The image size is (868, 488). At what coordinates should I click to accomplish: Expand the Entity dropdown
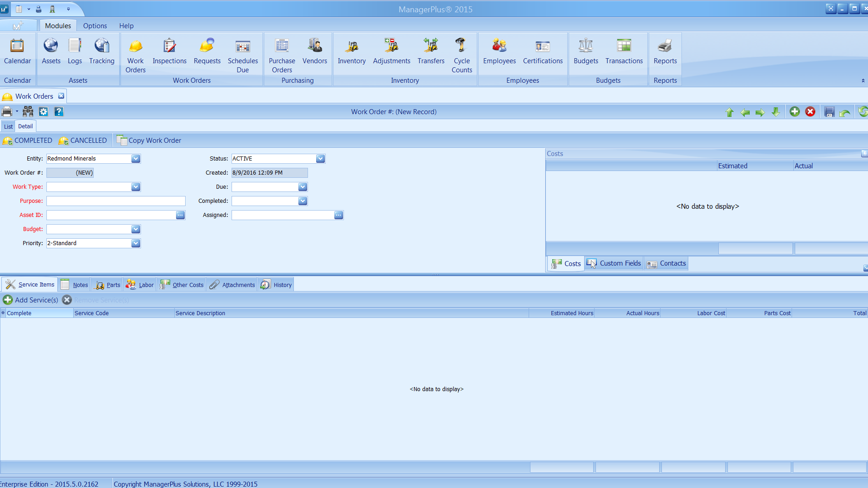click(136, 159)
